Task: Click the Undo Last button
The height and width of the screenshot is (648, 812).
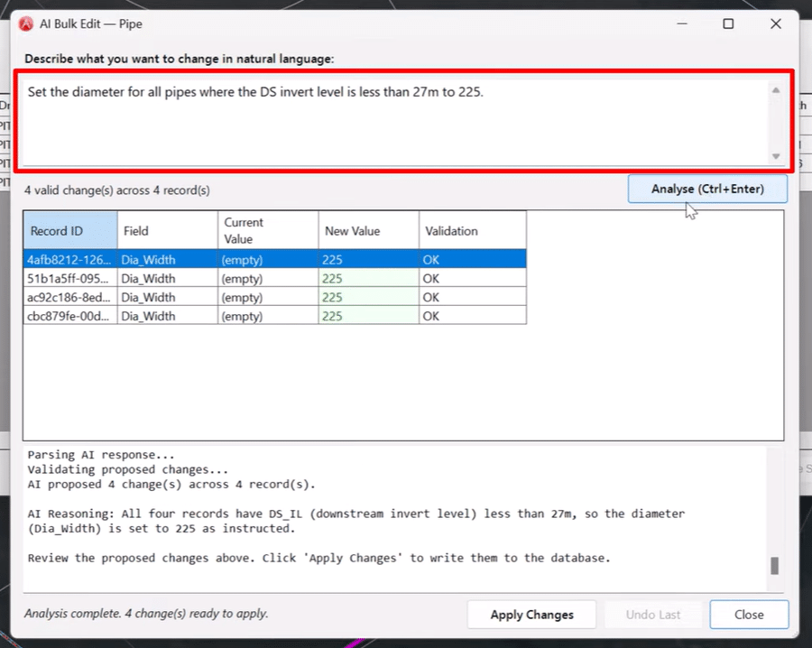Action: 653,615
